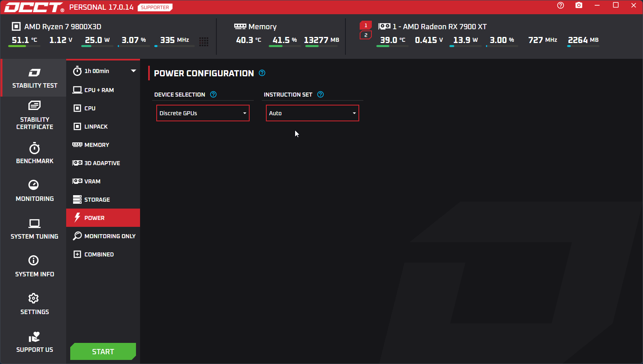Viewport: 643px width, 364px height.
Task: Switch to GPU 2 indicator badge
Action: tap(366, 35)
